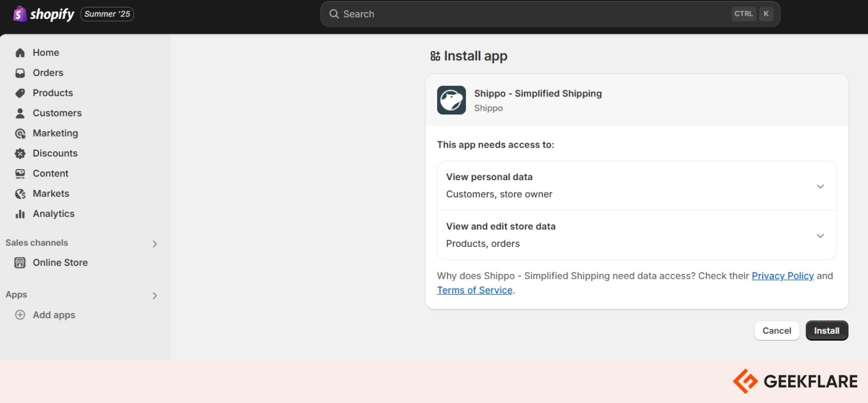Click the Apps section heading
This screenshot has height=403, width=868.
[16, 295]
